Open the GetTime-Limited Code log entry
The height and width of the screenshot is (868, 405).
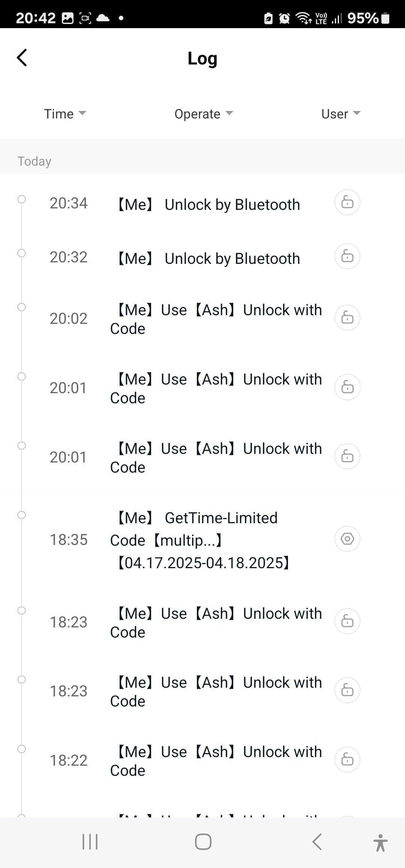[x=202, y=540]
